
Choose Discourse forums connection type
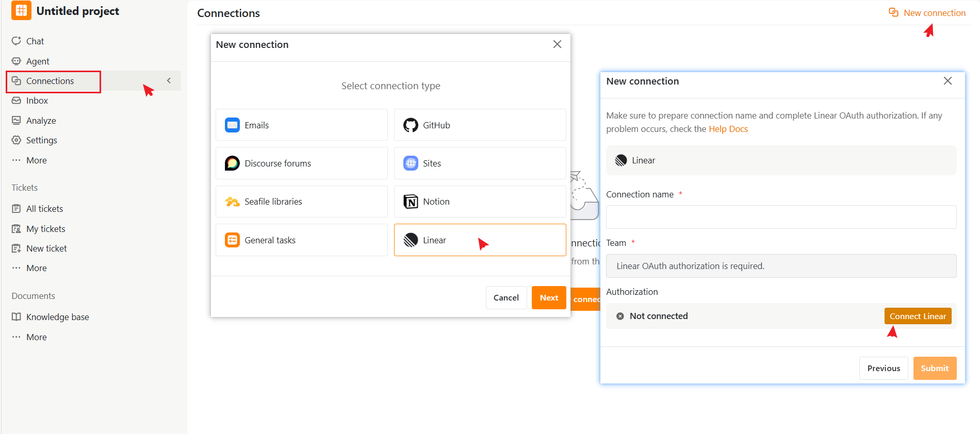[x=302, y=163]
